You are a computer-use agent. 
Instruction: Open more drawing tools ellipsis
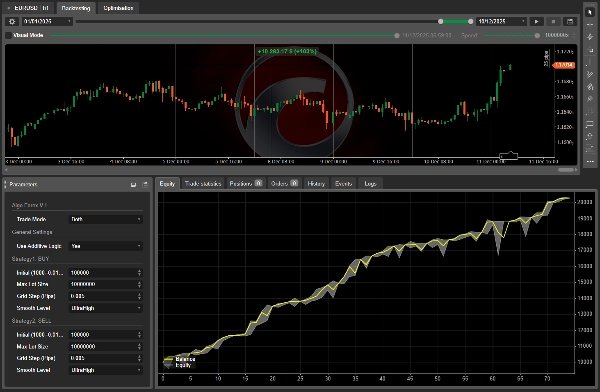tap(590, 161)
